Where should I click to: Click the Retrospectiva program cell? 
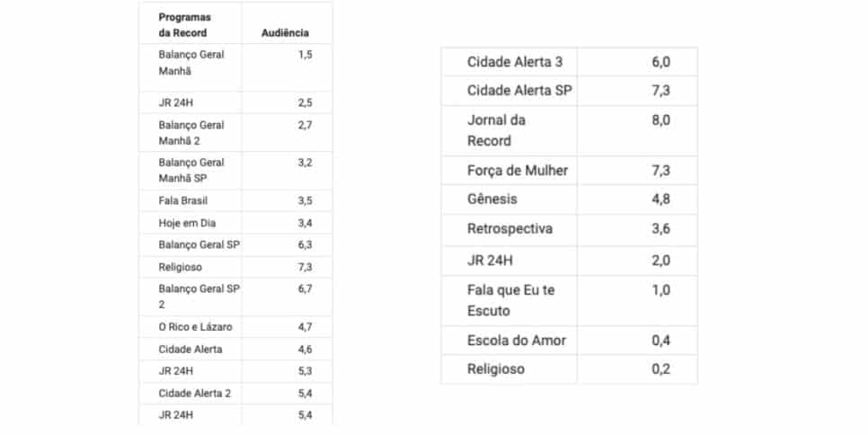click(509, 229)
